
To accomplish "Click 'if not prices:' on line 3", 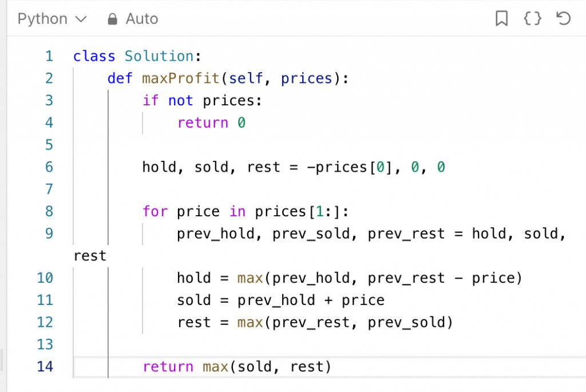I will click(201, 101).
